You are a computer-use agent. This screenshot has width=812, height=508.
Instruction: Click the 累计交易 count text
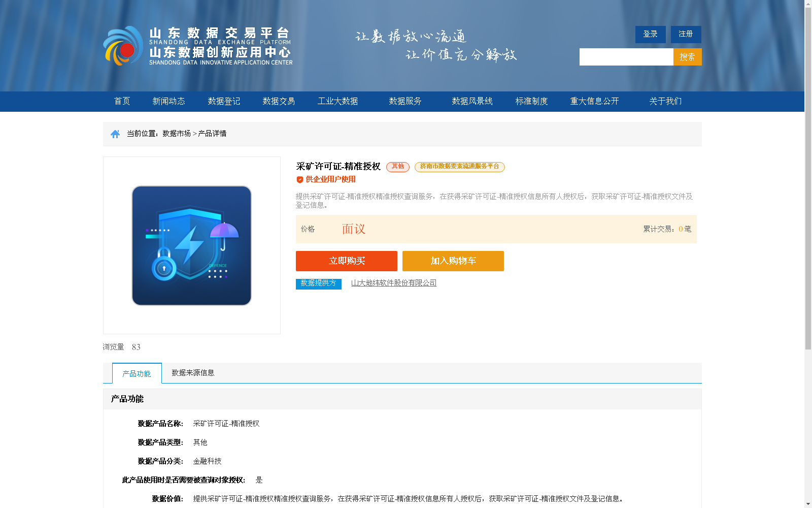(667, 229)
